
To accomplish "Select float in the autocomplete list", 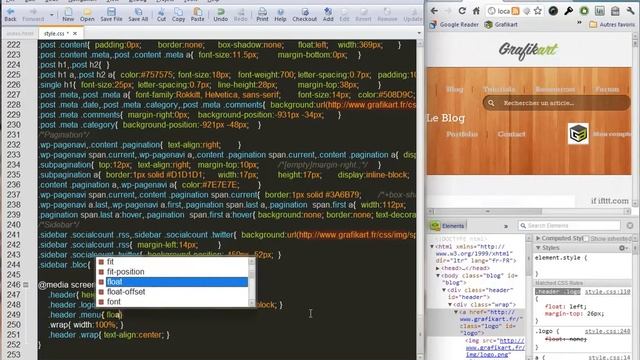I will 176,282.
